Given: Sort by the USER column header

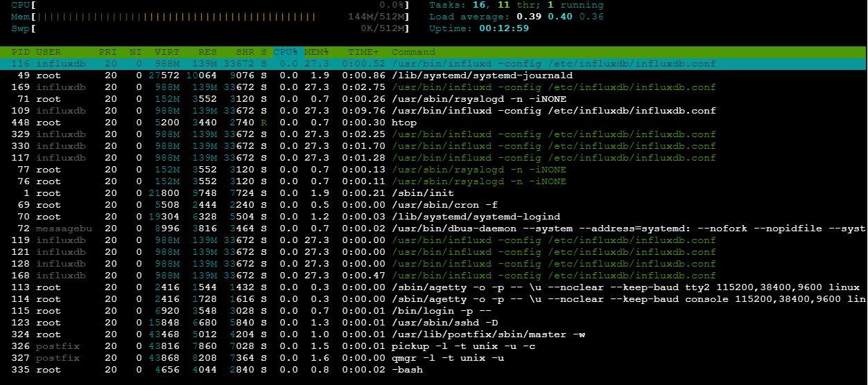Looking at the screenshot, I should (49, 52).
